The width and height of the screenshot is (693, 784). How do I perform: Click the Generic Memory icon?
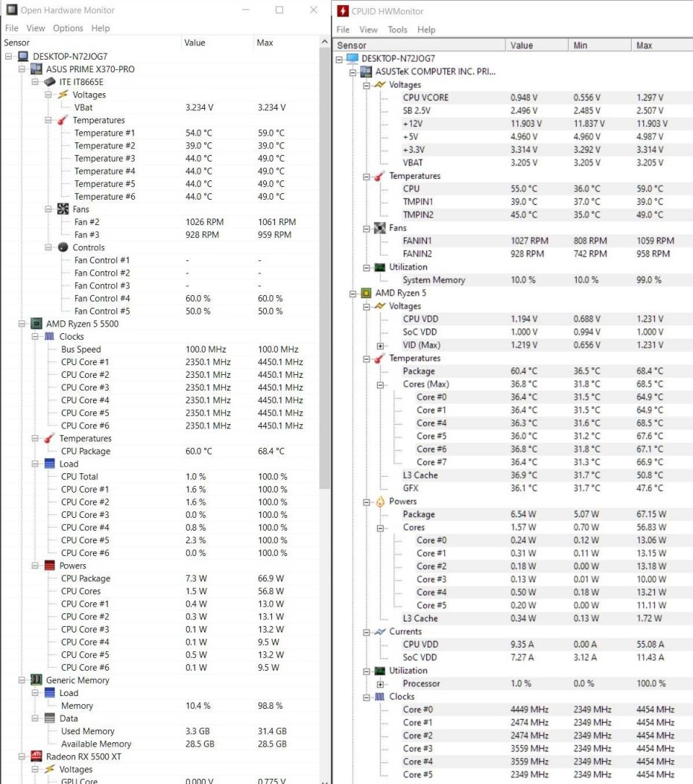pos(36,680)
